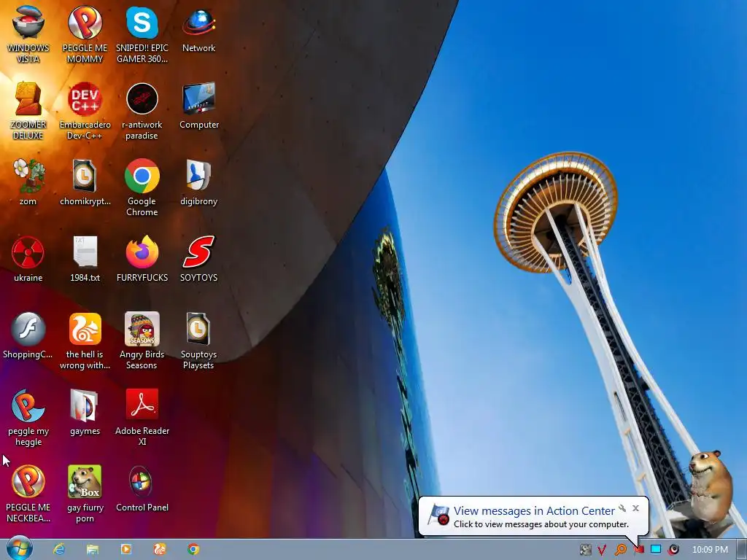Launch UC Browser from the taskbar

point(159,549)
